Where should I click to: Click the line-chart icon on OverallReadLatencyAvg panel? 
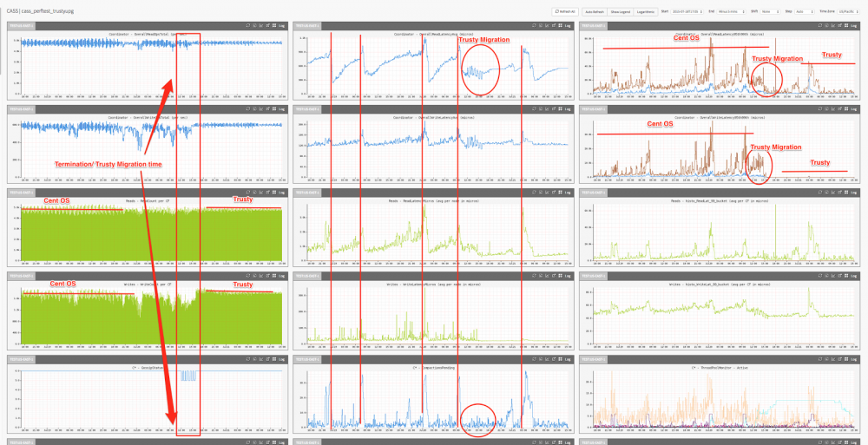coord(547,25)
